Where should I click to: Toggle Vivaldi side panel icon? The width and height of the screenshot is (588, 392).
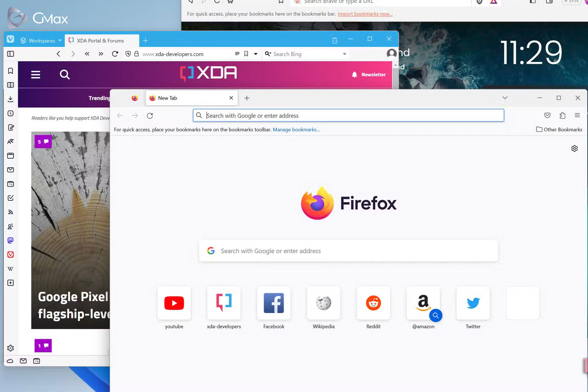pyautogui.click(x=10, y=54)
